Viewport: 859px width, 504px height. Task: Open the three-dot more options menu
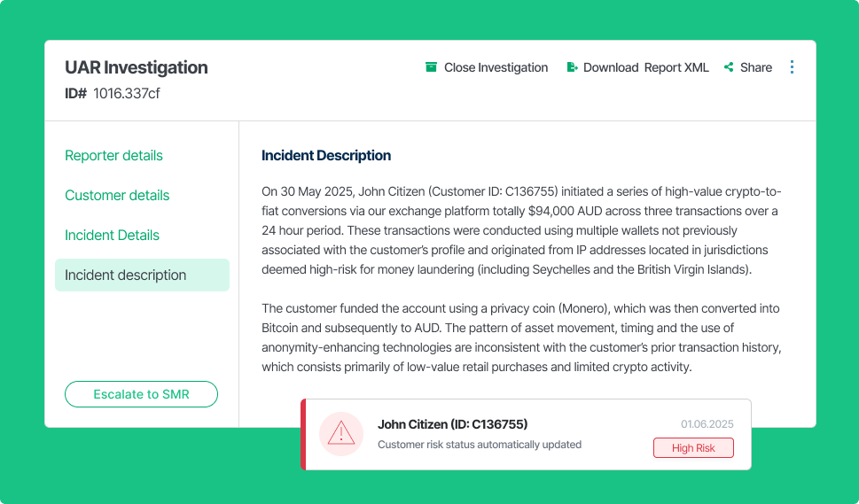coord(792,67)
